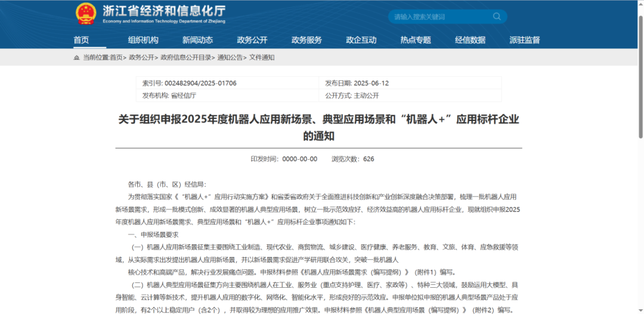644x314 pixels.
Task: Click the 文件通知 breadcrumb link
Action: (x=262, y=58)
